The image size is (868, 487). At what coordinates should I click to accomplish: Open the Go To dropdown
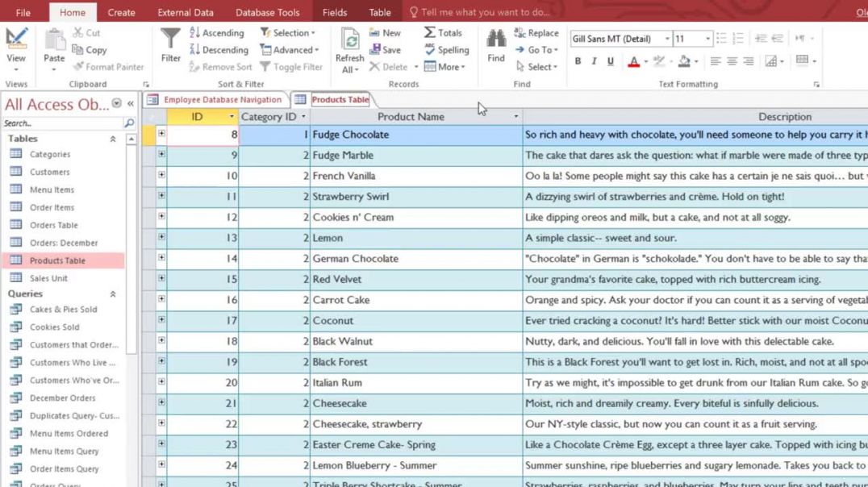tap(536, 50)
